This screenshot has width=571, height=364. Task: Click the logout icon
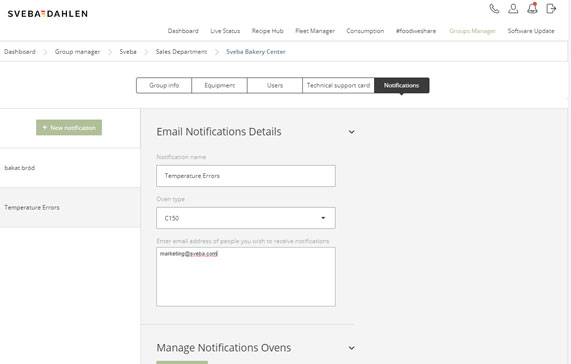pos(551,8)
